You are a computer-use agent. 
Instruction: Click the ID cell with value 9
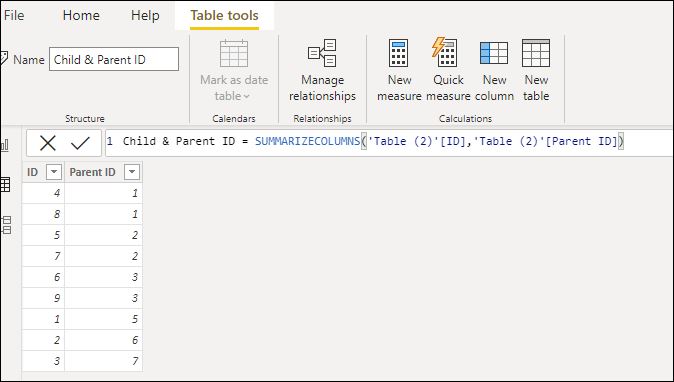[43, 298]
